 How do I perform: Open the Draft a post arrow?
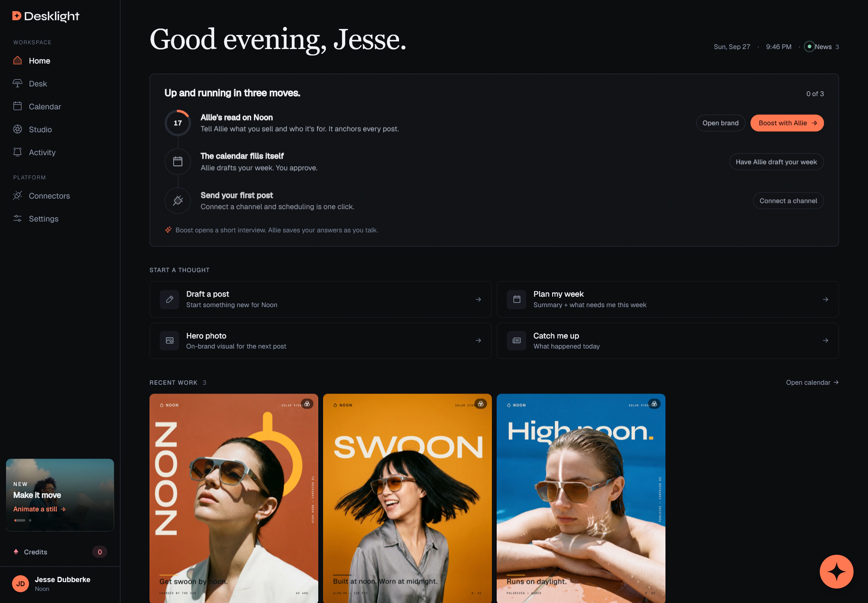click(478, 299)
